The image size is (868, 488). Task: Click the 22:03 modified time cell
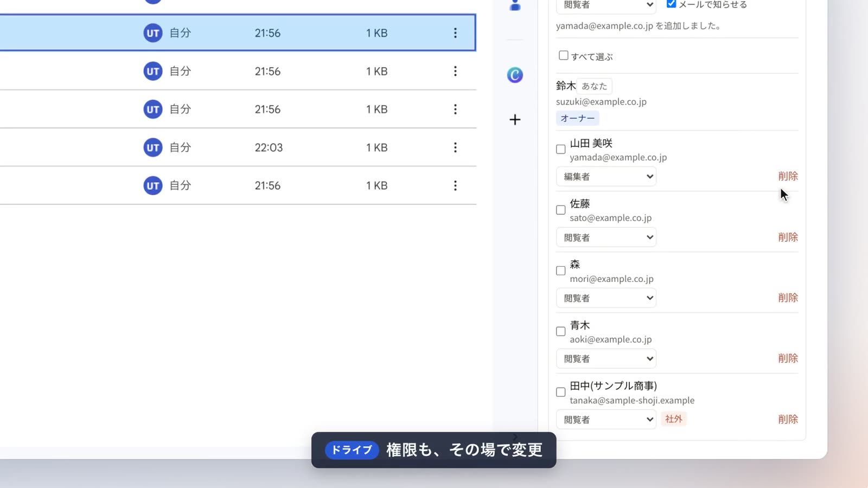coord(269,147)
